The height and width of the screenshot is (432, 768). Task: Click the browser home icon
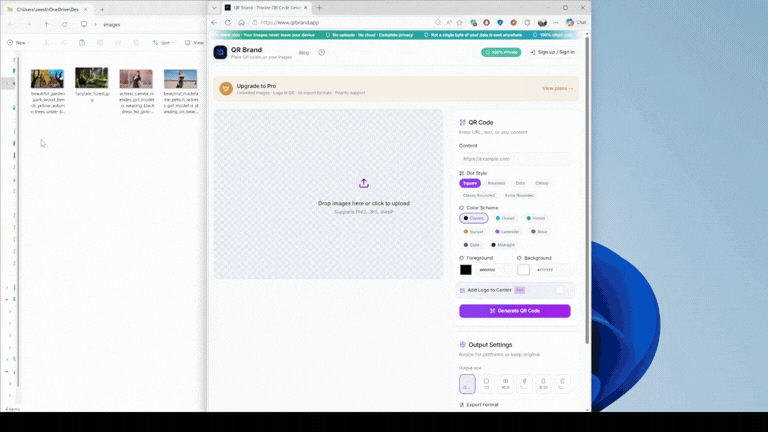pos(241,22)
